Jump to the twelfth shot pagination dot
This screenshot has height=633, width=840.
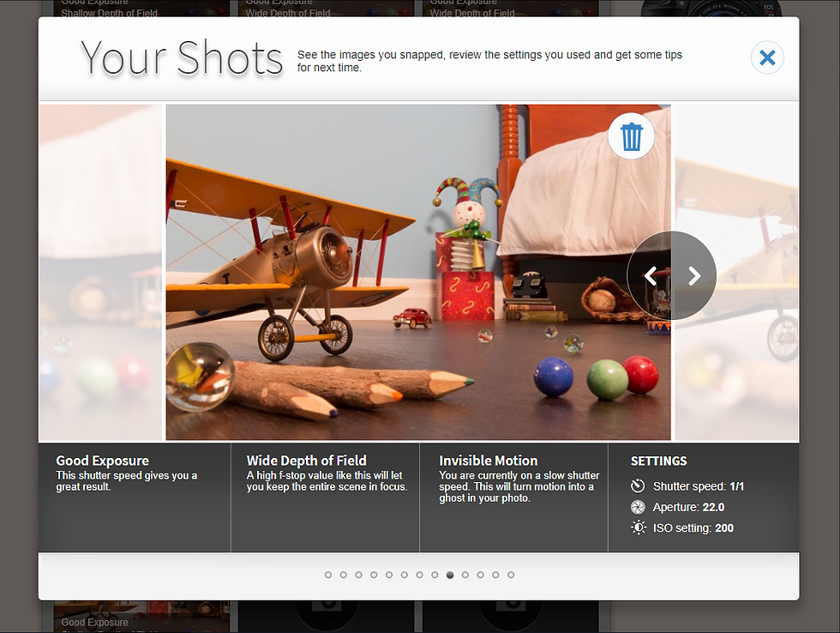pos(495,575)
